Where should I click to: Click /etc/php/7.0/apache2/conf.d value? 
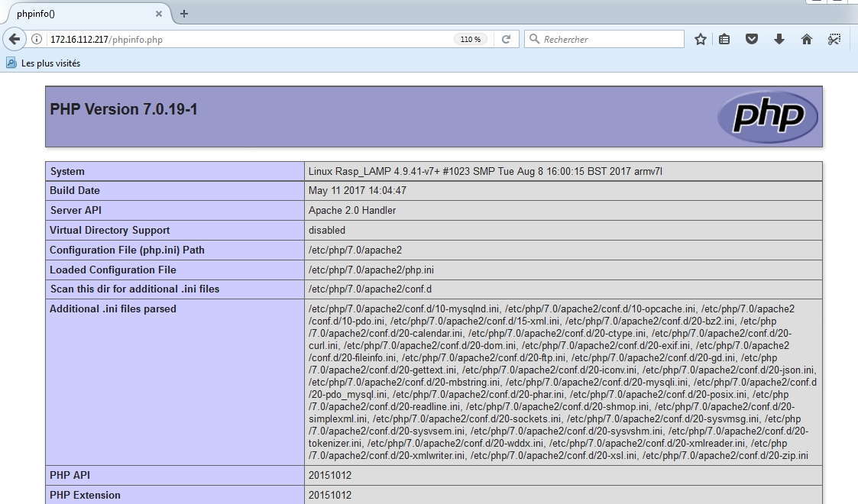coord(370,289)
